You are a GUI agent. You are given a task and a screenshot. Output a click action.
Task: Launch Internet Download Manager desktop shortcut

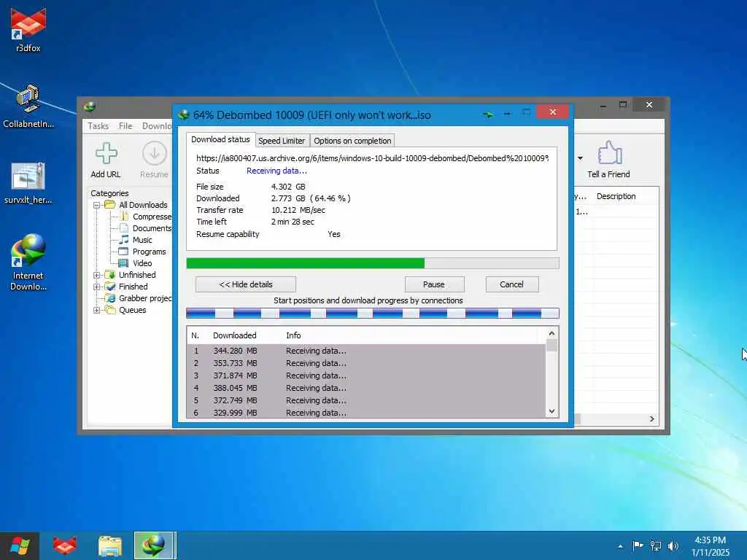(x=28, y=262)
